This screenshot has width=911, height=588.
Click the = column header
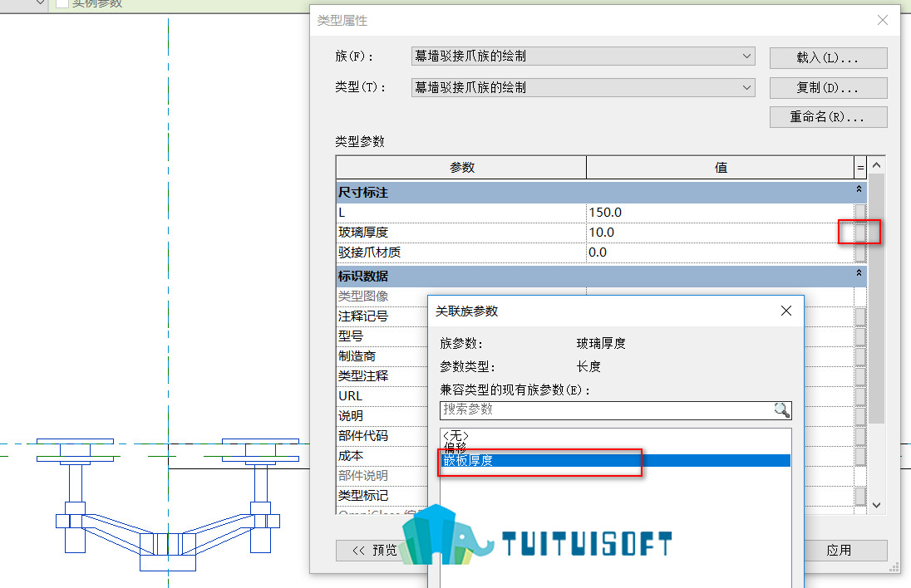click(860, 168)
